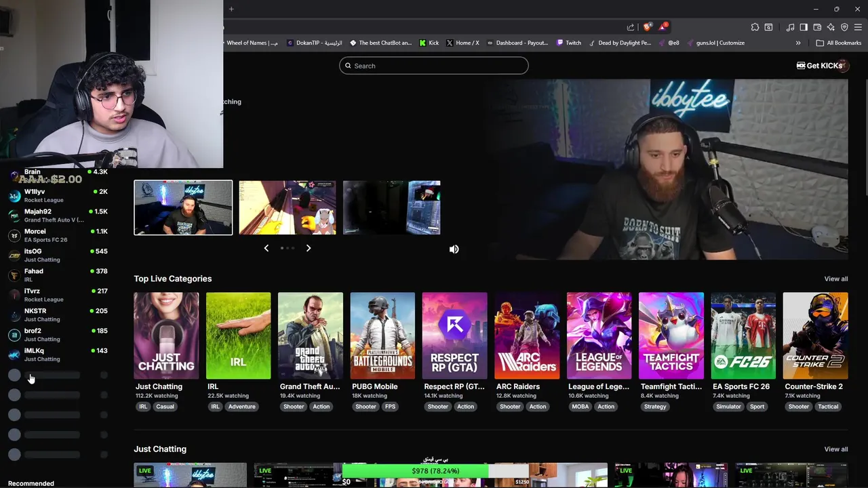Image resolution: width=868 pixels, height=488 pixels.
Task: View all Just Chatting streams
Action: coord(835,449)
